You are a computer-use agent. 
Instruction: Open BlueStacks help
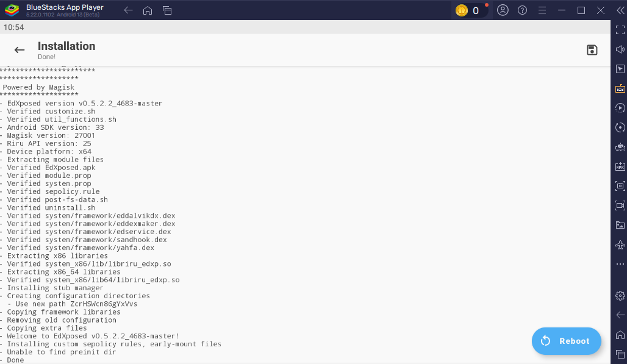[x=522, y=10]
